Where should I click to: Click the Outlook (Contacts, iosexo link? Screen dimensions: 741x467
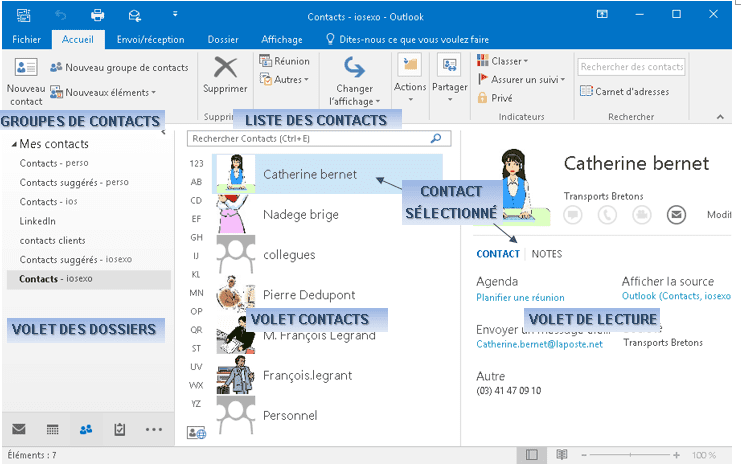(x=676, y=296)
